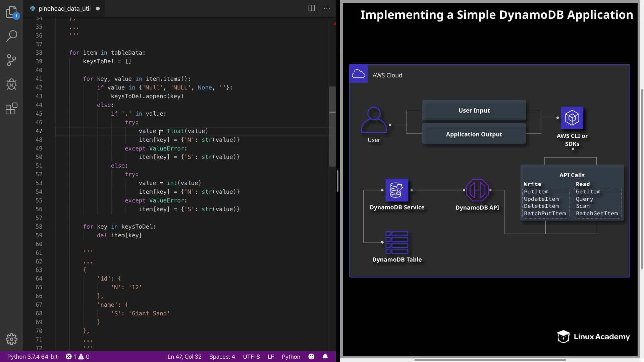Screen dimensions: 644x362
Task: Click the Split Editor Right icon
Action: [312, 8]
